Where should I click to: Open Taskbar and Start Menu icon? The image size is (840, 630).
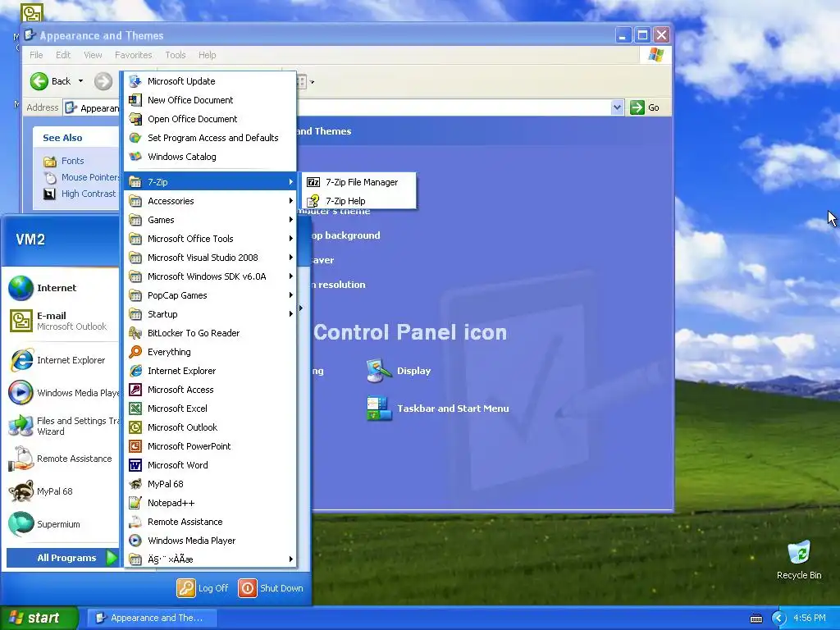pos(438,409)
